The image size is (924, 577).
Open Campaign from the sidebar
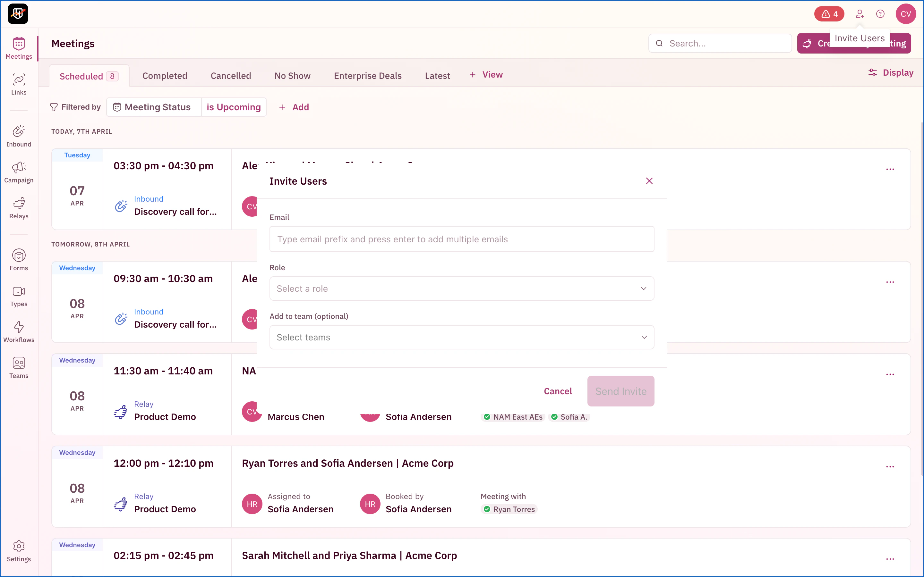[19, 172]
